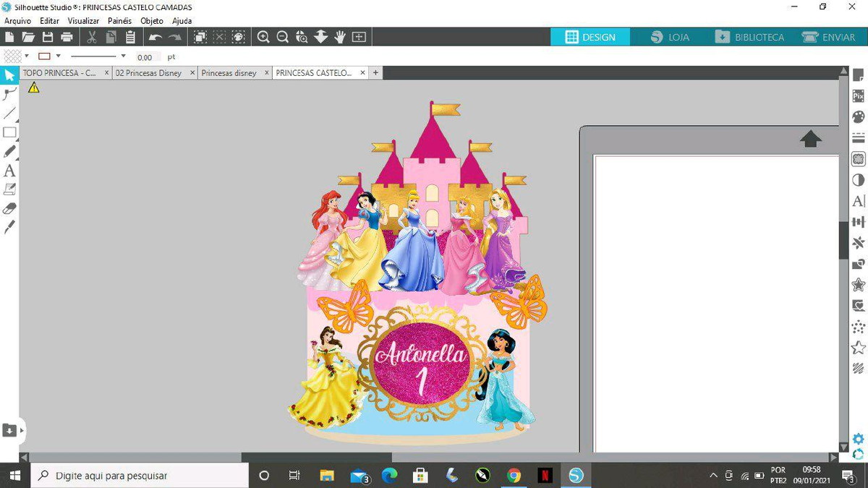The height and width of the screenshot is (488, 868).
Task: Open the Arquivo menu
Action: pos(17,21)
